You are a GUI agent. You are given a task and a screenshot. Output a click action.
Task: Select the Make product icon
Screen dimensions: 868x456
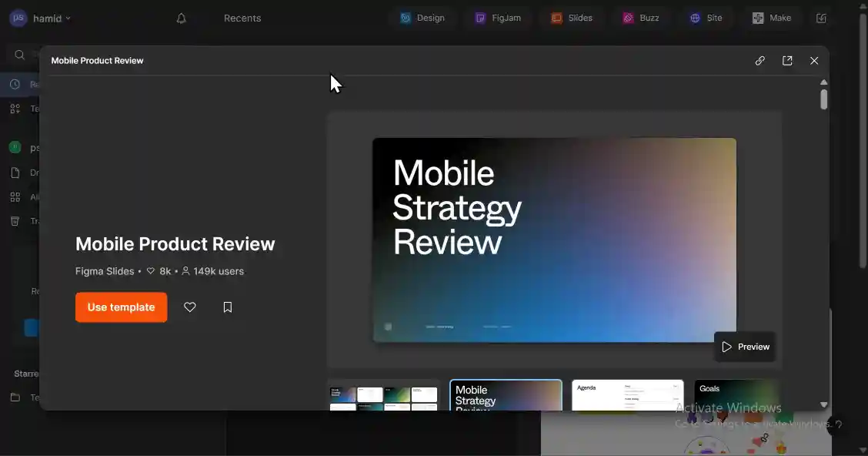pos(772,17)
